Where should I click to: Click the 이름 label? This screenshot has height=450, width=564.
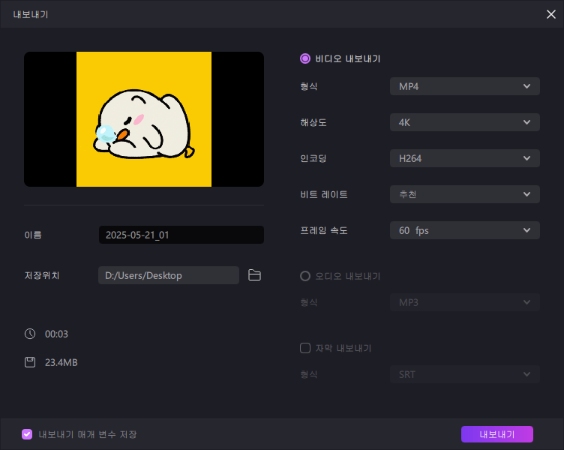click(33, 235)
